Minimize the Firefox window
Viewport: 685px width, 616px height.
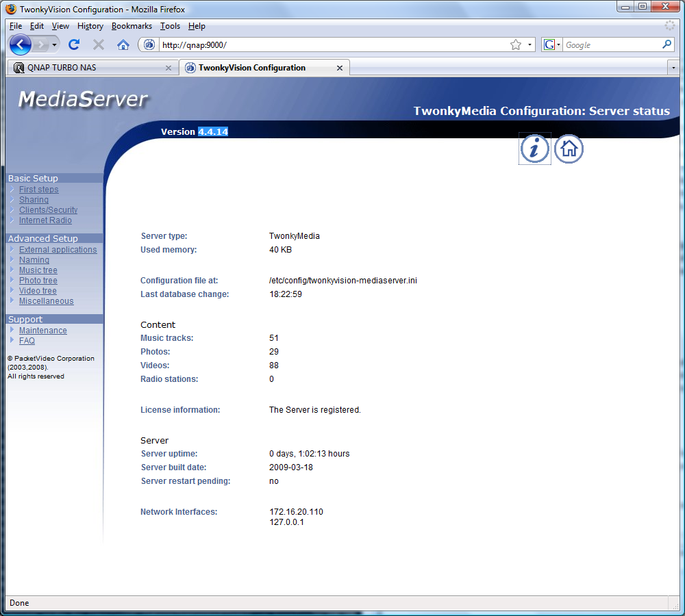coord(625,7)
